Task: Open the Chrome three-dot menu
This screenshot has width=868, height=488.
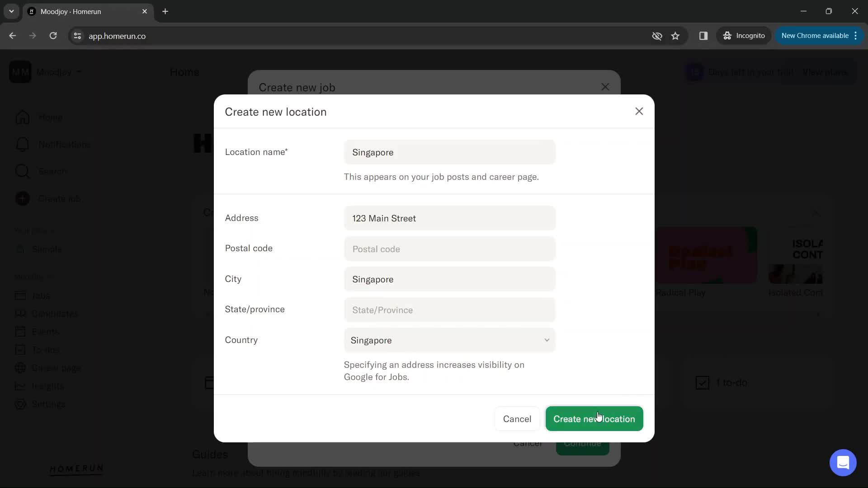Action: click(856, 36)
